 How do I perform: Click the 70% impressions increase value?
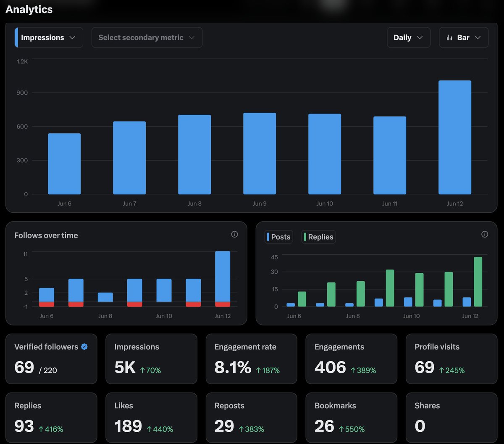(x=150, y=370)
